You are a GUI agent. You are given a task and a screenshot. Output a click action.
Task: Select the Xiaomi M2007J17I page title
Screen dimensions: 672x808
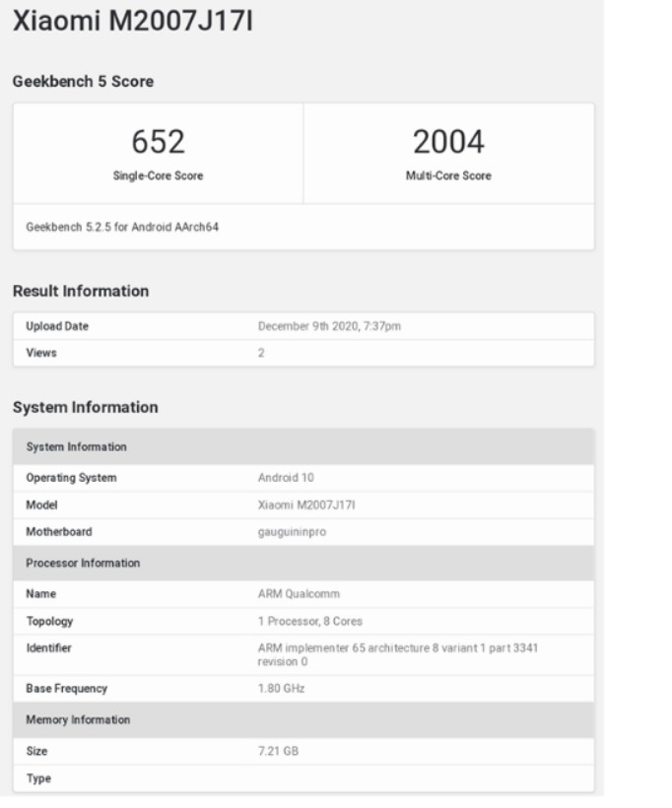pos(133,22)
